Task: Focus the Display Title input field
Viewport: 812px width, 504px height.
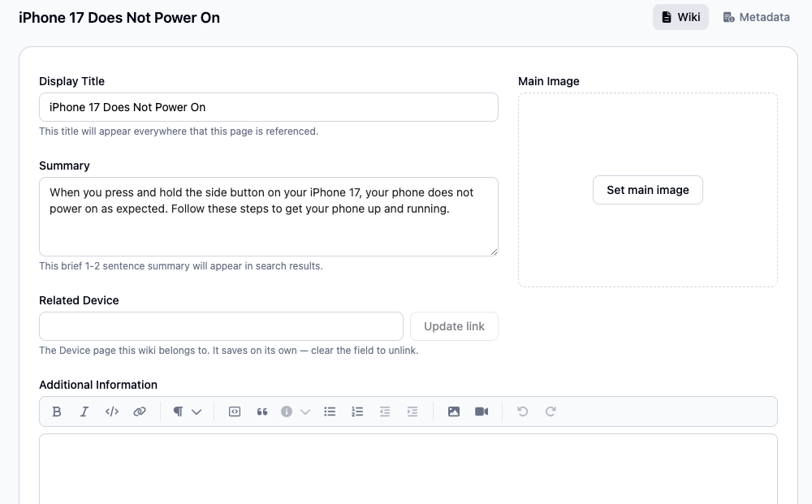Action: coord(269,107)
